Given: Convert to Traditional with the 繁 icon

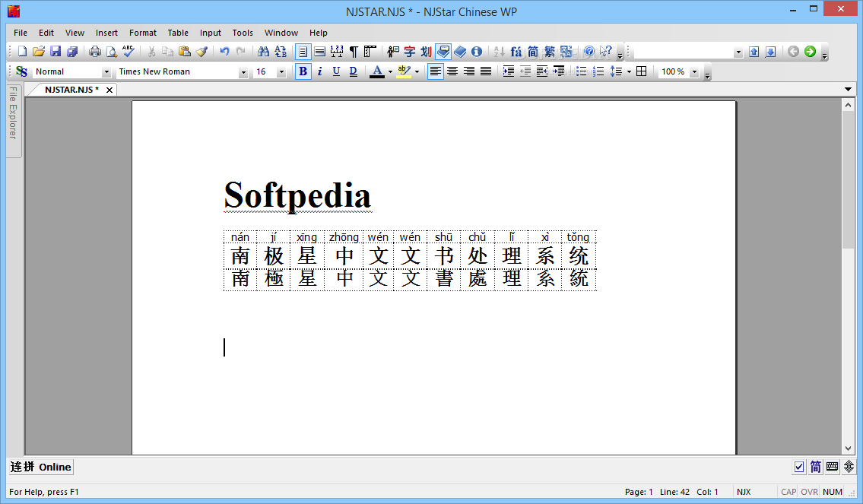Looking at the screenshot, I should 549,52.
